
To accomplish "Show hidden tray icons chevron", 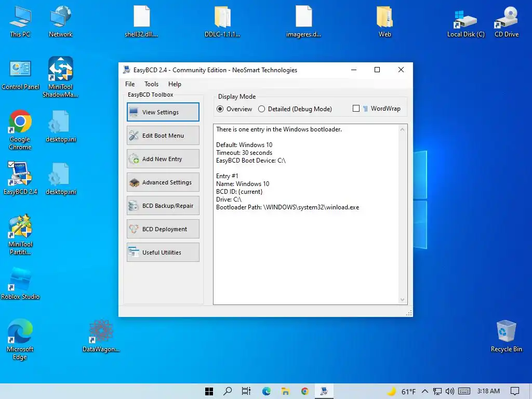I will click(425, 391).
